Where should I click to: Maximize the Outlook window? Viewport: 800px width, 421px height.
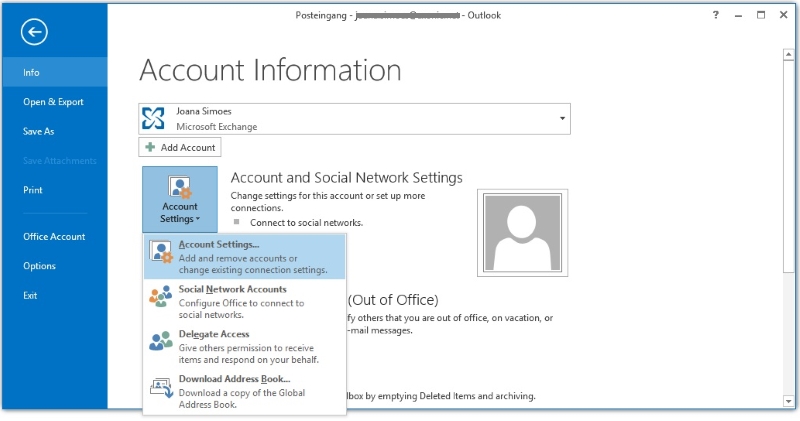[761, 15]
